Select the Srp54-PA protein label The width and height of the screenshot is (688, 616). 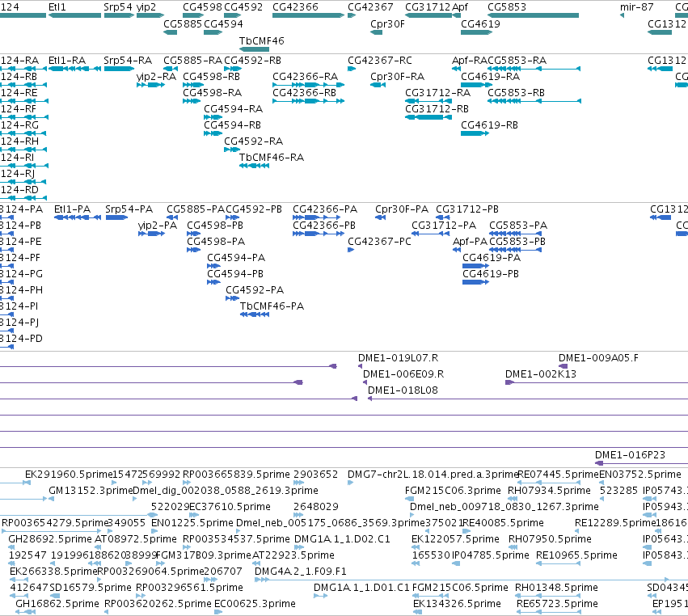coord(129,209)
